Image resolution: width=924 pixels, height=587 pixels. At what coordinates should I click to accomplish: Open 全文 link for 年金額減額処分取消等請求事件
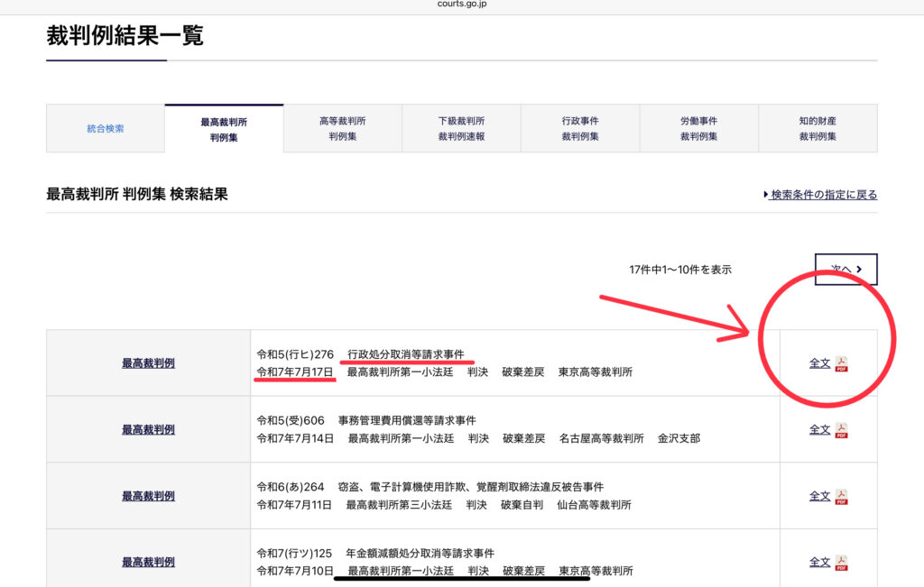pyautogui.click(x=819, y=563)
